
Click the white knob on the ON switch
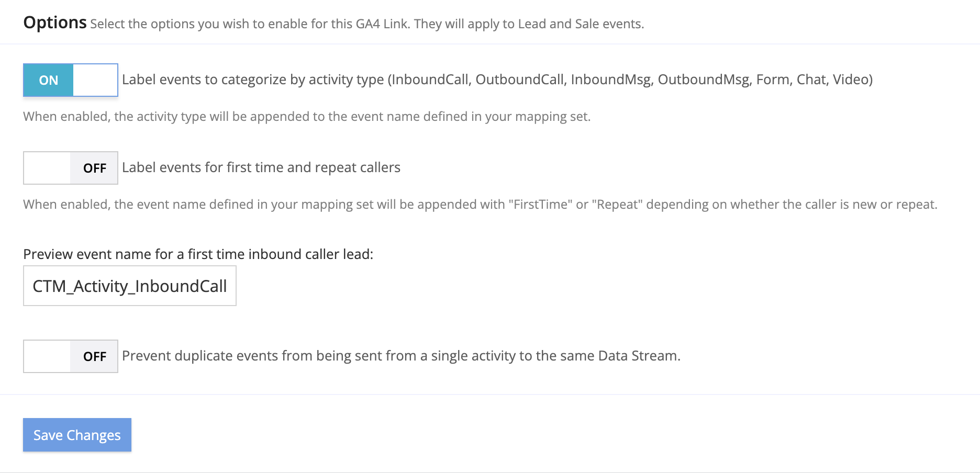pyautogui.click(x=95, y=80)
